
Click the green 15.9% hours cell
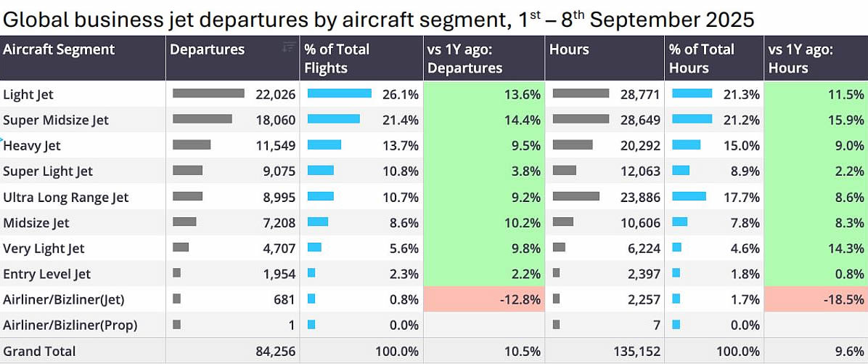pyautogui.click(x=816, y=120)
